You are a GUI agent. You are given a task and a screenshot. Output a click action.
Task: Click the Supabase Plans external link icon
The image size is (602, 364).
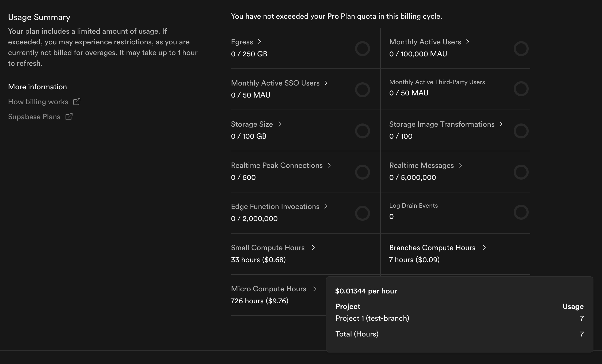[x=69, y=117]
